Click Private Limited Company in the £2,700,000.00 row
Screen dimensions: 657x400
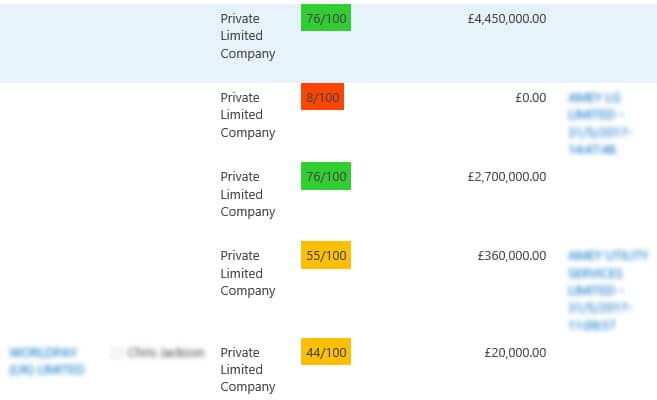pyautogui.click(x=248, y=194)
